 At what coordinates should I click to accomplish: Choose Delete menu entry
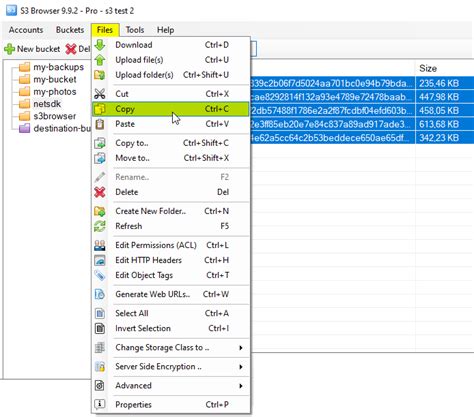[x=171, y=192]
